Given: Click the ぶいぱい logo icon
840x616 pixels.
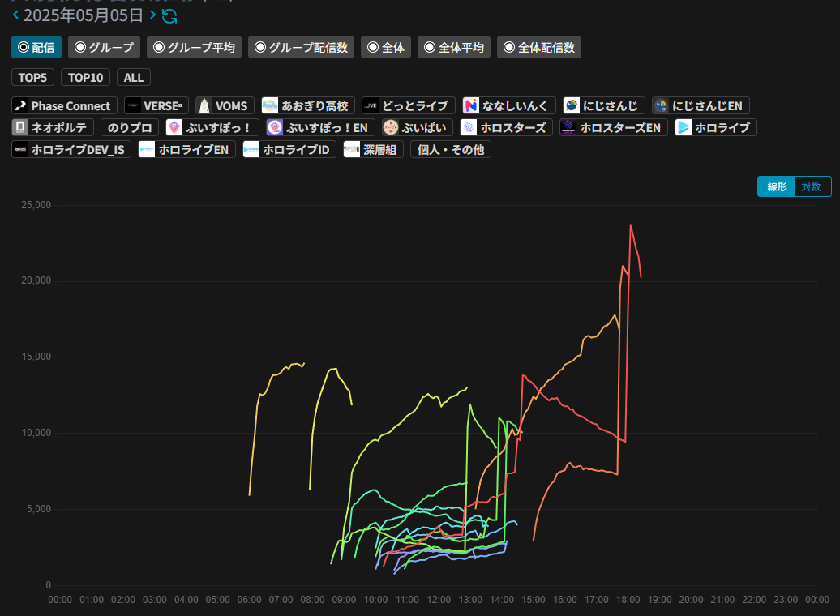Looking at the screenshot, I should click(x=391, y=127).
